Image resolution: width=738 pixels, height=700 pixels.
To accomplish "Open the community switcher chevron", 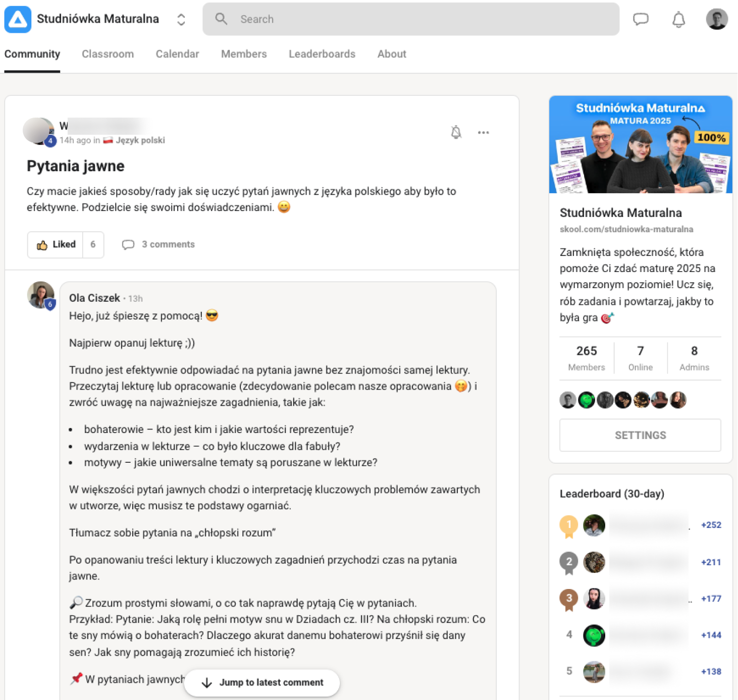I will point(181,19).
